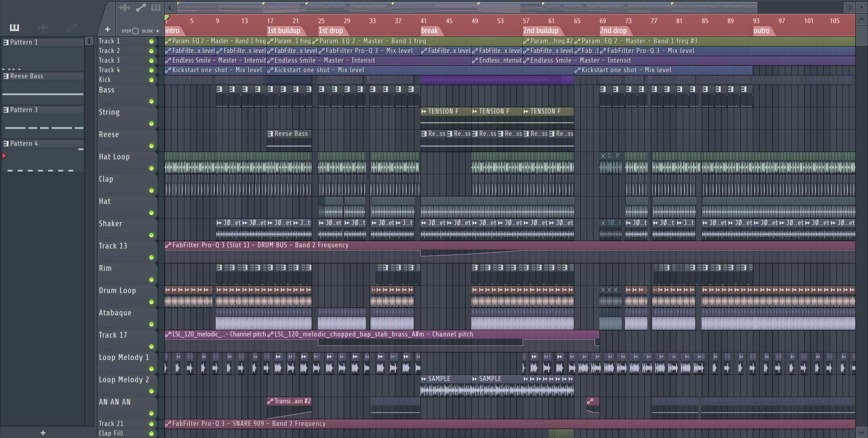
Task: Click bar 49 on the timeline ruler
Action: (x=474, y=21)
